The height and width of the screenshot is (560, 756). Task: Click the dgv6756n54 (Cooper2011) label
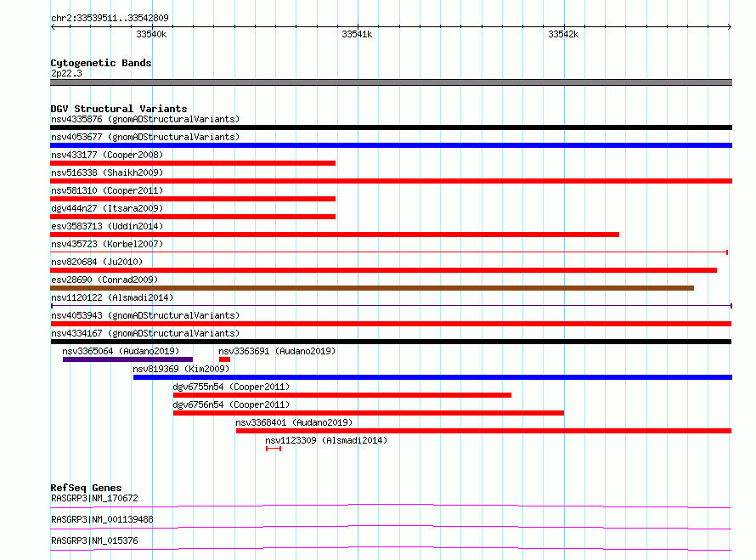coord(231,404)
